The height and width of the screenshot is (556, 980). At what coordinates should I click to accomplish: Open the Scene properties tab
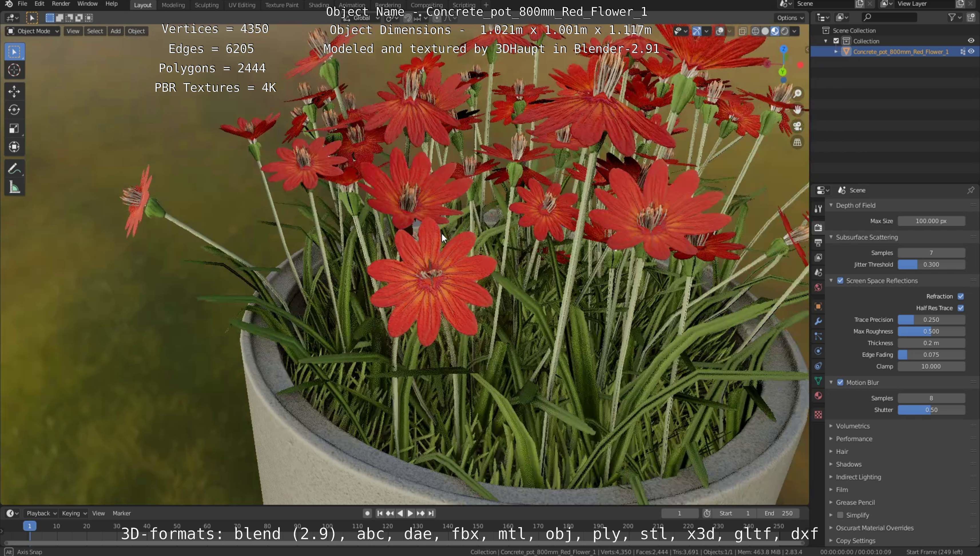(818, 272)
